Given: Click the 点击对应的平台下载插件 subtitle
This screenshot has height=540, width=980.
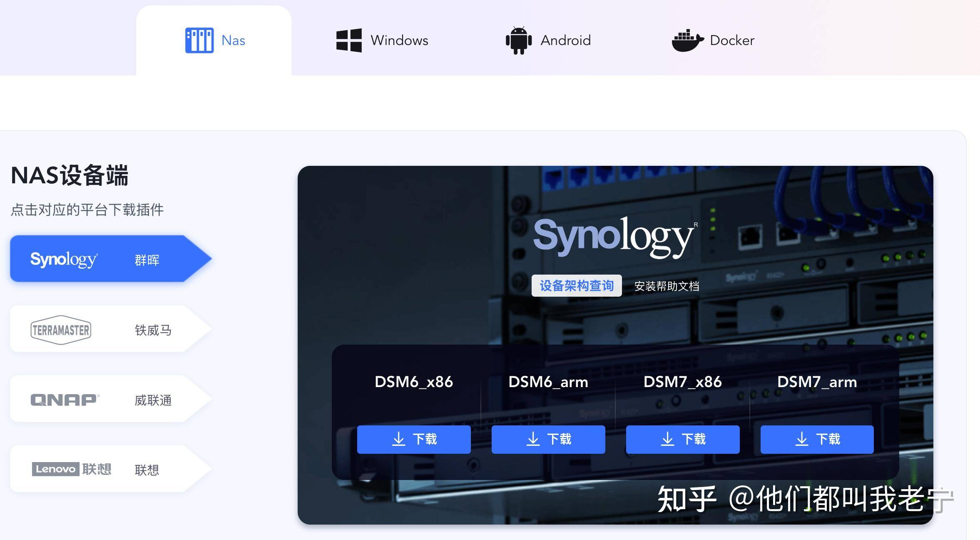Looking at the screenshot, I should pos(87,210).
